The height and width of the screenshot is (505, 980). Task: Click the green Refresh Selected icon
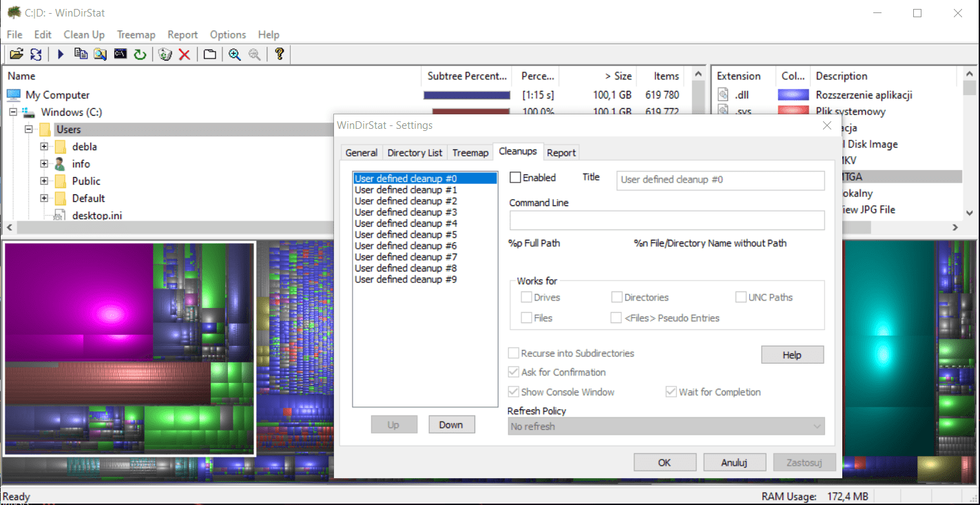[140, 54]
